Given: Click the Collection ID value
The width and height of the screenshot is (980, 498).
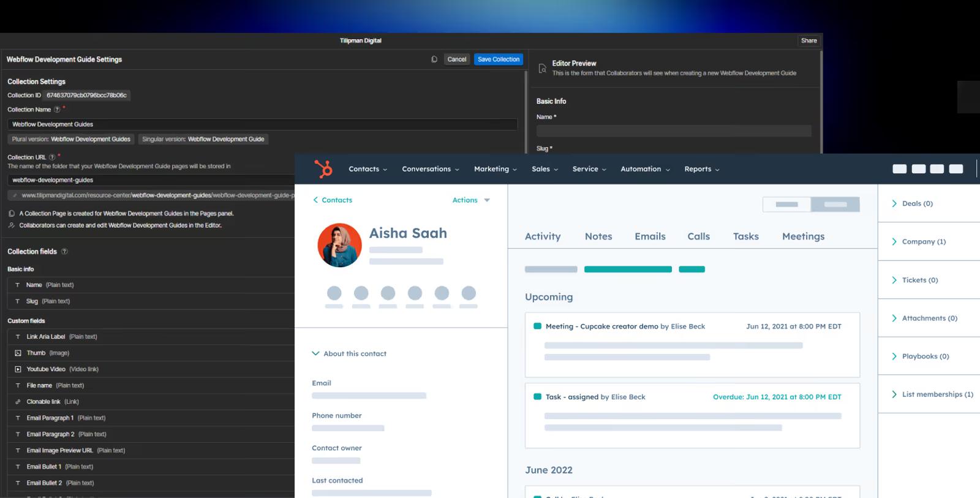Looking at the screenshot, I should click(x=86, y=96).
